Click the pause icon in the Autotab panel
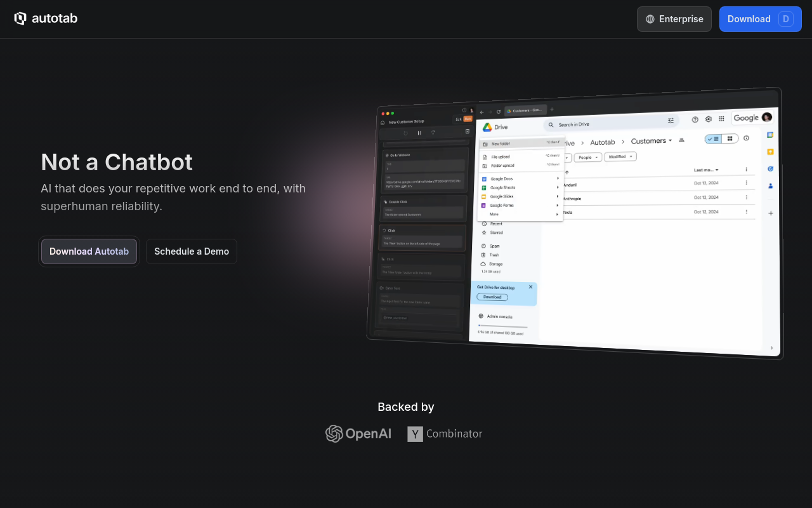Viewport: 812px width, 508px height. coord(419,133)
